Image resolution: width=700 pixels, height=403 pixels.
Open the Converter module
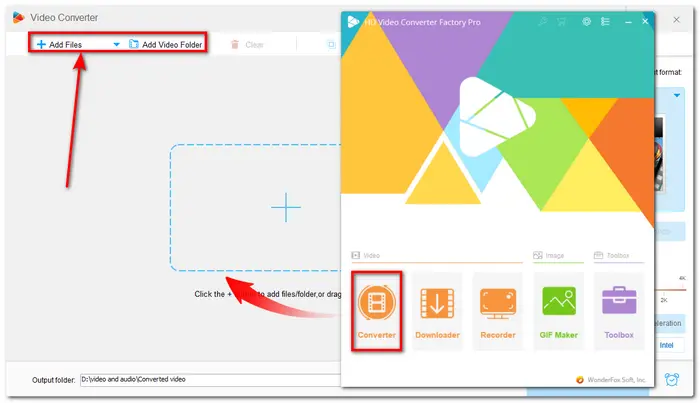376,311
